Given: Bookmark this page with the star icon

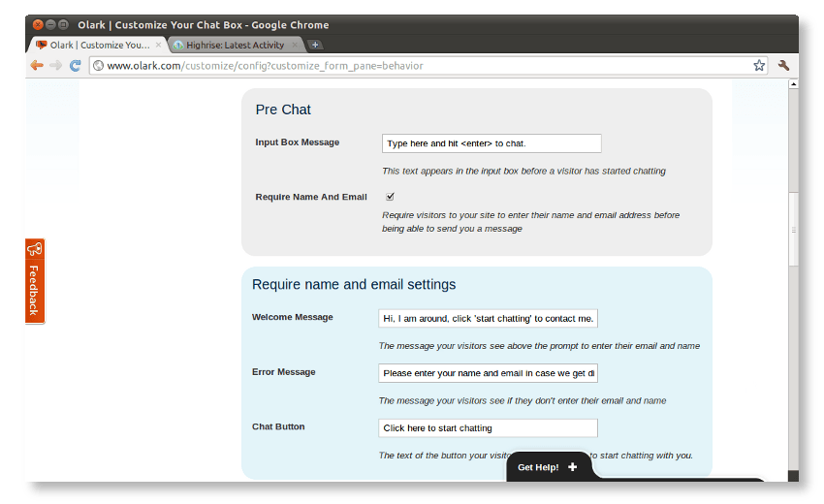Looking at the screenshot, I should pos(759,66).
